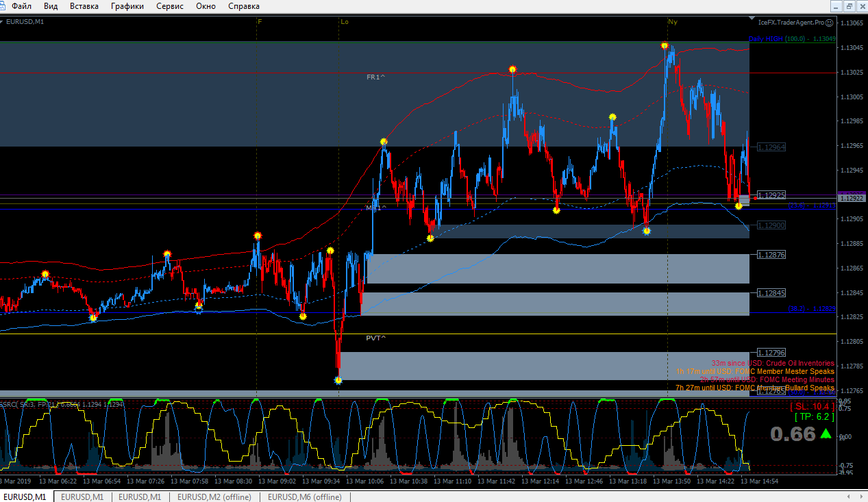Click the current price 1.12922 axis tag
The width and height of the screenshot is (868, 502).
click(852, 199)
